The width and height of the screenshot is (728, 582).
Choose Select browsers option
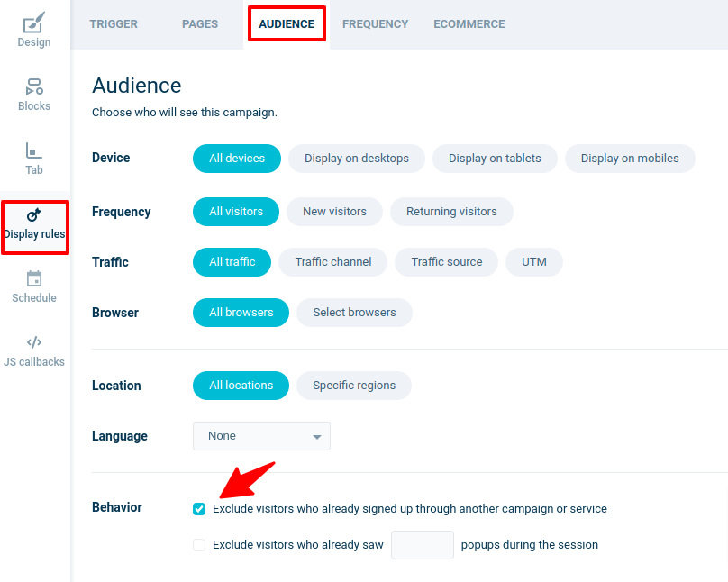[354, 313]
